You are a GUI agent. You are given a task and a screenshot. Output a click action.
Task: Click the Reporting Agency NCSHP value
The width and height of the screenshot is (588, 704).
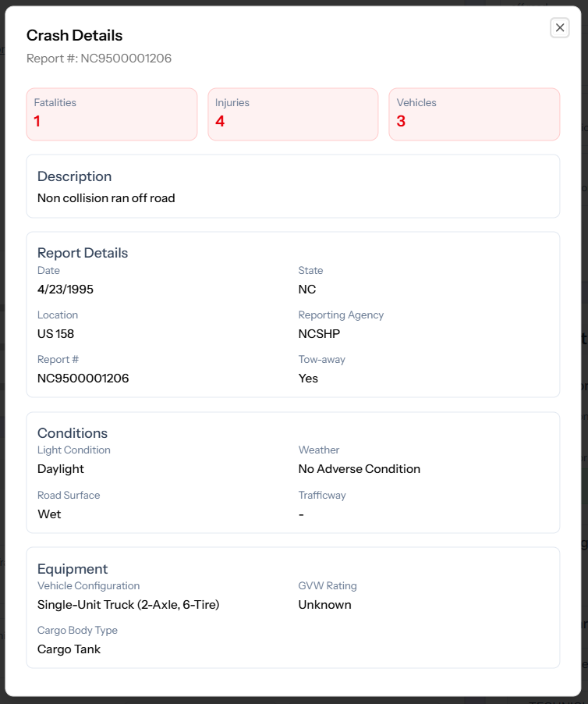[x=319, y=333]
